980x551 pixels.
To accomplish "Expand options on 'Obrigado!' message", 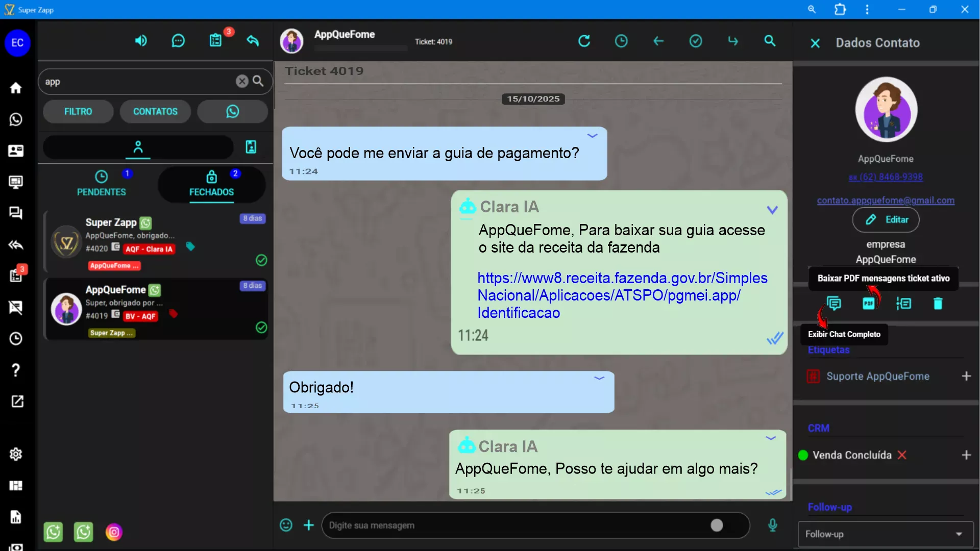I will tap(599, 378).
